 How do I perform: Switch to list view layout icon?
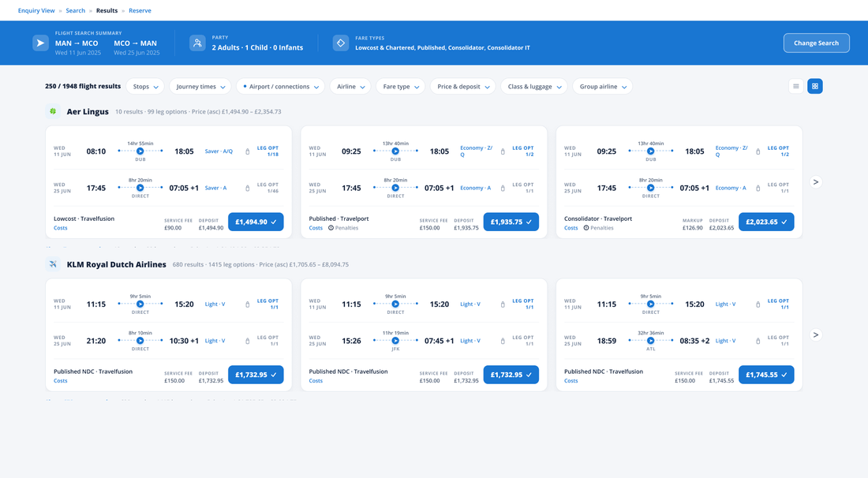pyautogui.click(x=796, y=86)
